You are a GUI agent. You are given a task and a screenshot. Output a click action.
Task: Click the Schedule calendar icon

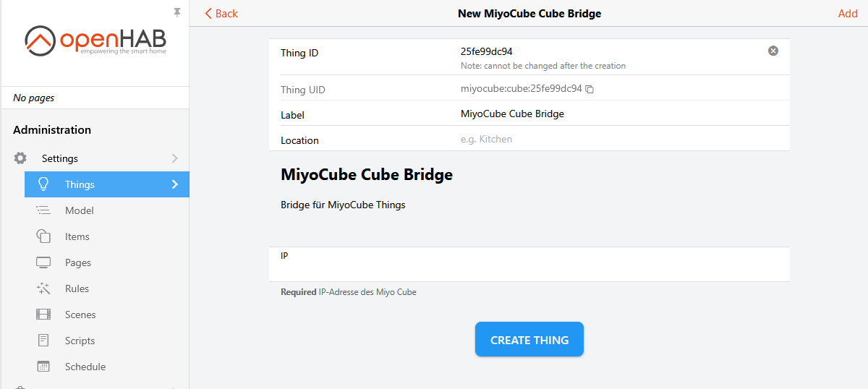pos(43,367)
